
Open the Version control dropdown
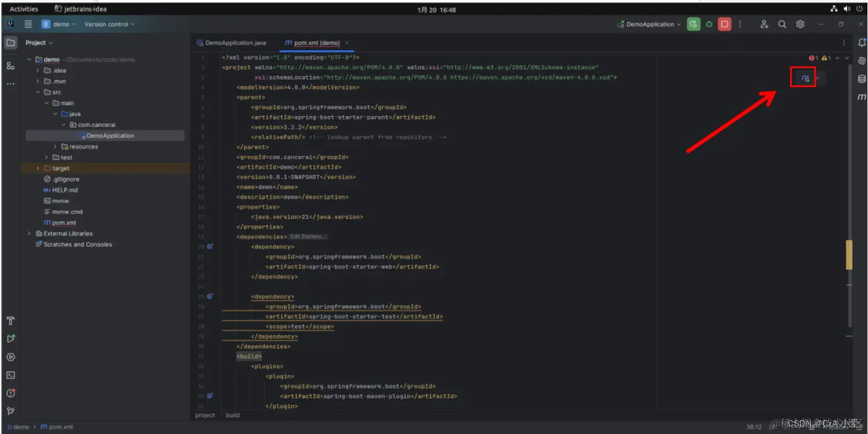coord(109,24)
